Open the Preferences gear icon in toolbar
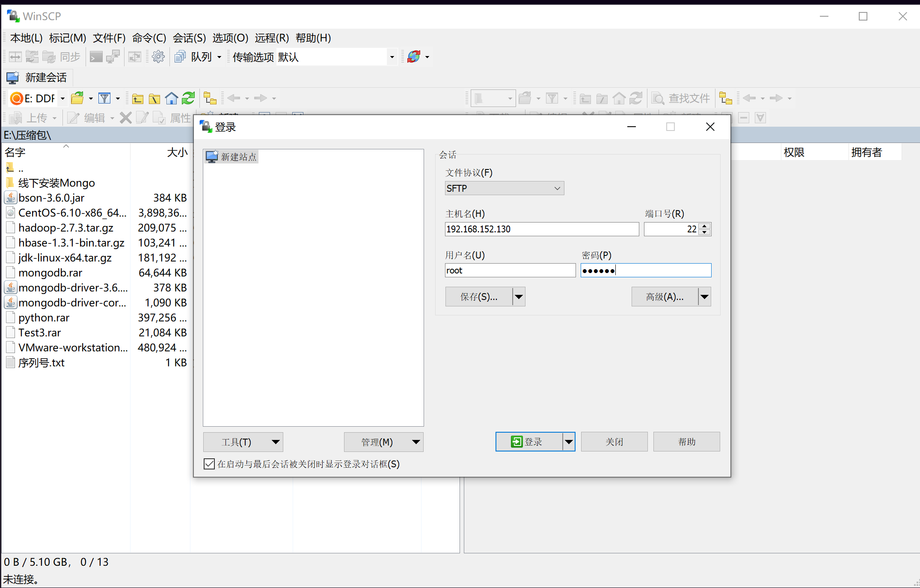The height and width of the screenshot is (588, 920). pos(158,57)
